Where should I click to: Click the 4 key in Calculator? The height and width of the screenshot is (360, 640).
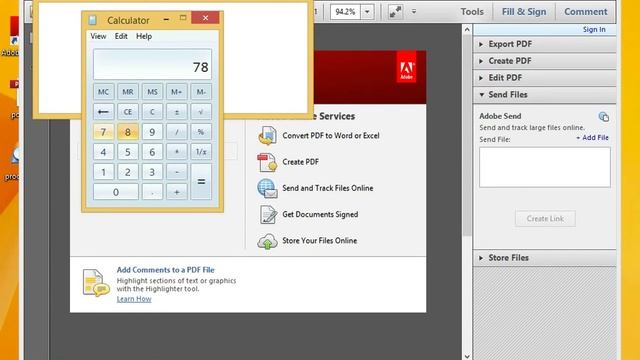click(103, 152)
